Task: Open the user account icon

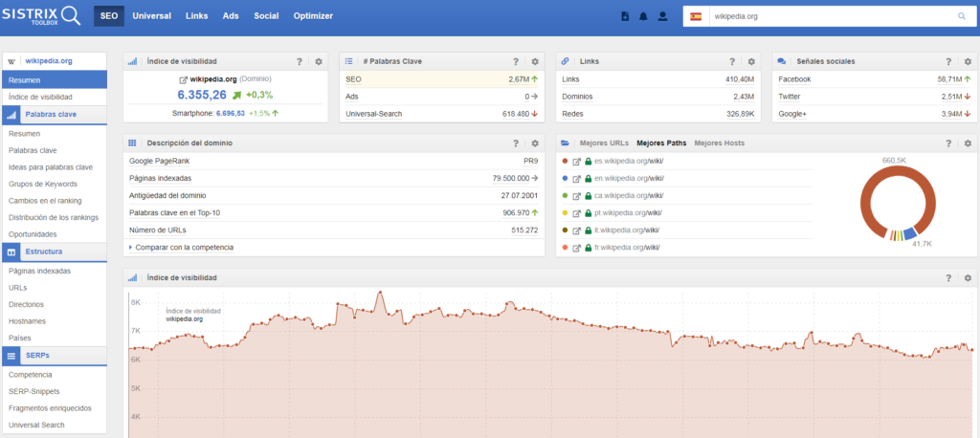Action: (x=662, y=17)
